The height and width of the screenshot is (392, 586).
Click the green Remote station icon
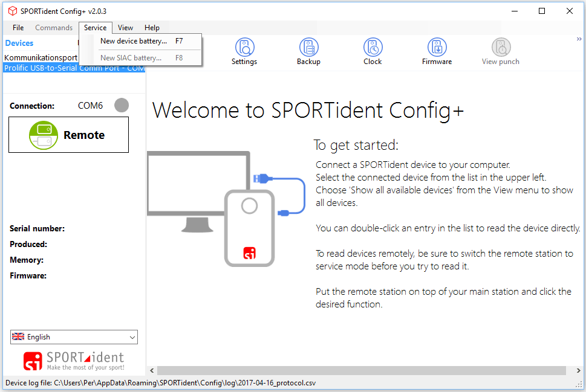point(44,135)
